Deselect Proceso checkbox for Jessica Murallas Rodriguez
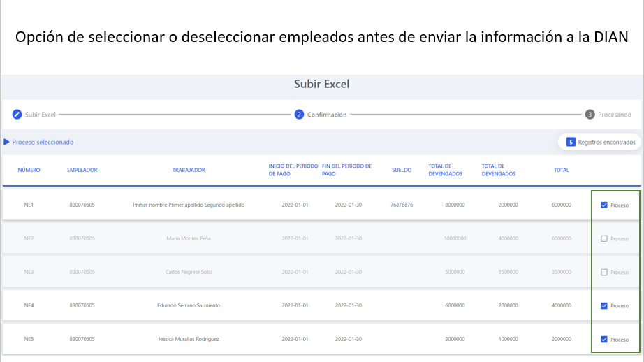The image size is (644, 362). coord(603,340)
